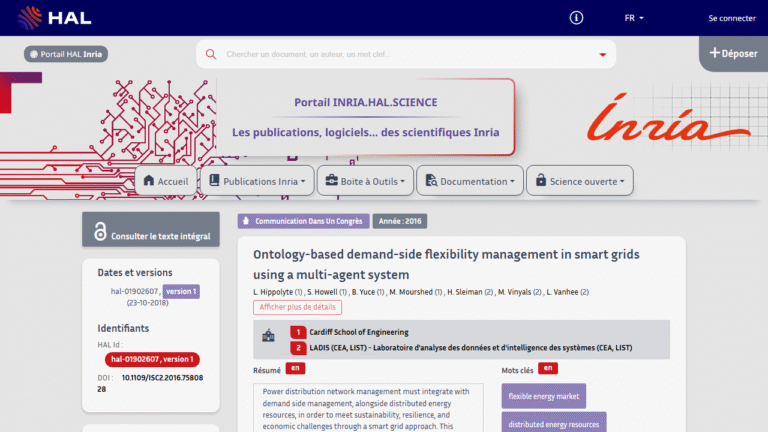Select the flexible energy market keyword
Viewport: 768px width, 432px height.
point(543,396)
